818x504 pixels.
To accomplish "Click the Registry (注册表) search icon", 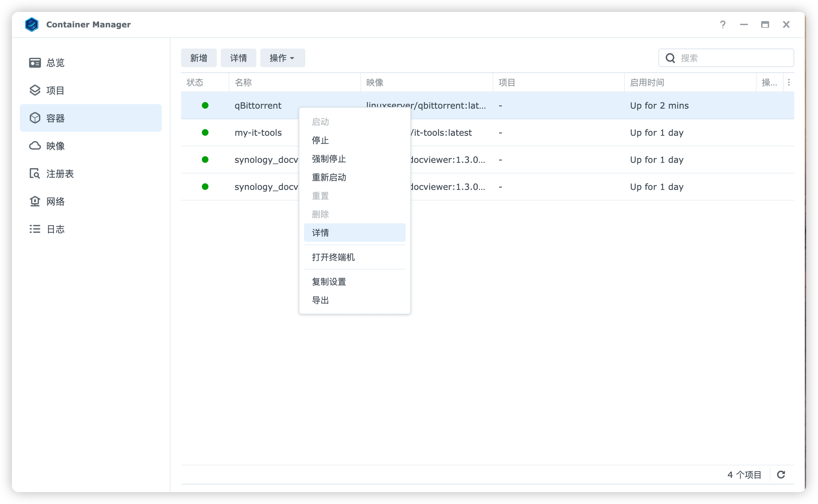I will click(35, 174).
